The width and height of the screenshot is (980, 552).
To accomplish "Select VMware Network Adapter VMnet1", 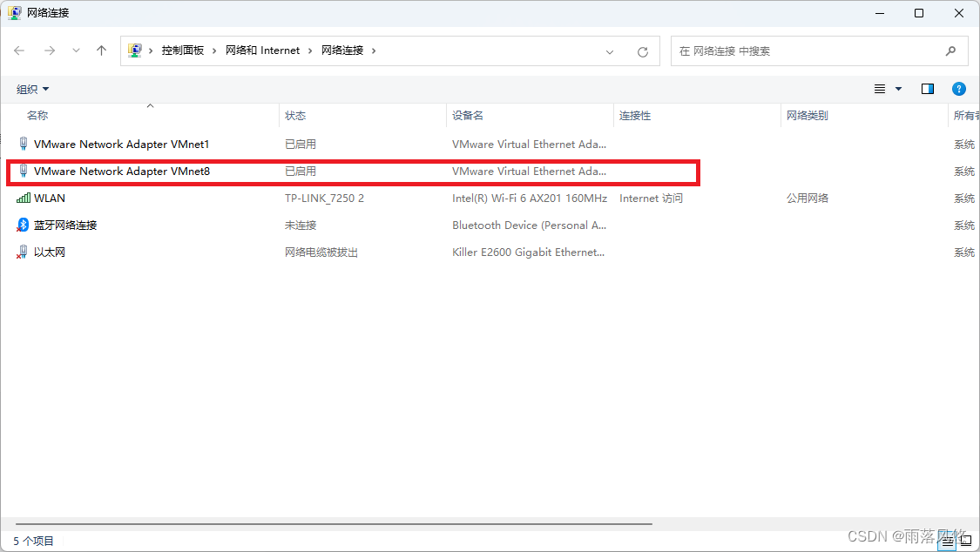I will click(121, 145).
